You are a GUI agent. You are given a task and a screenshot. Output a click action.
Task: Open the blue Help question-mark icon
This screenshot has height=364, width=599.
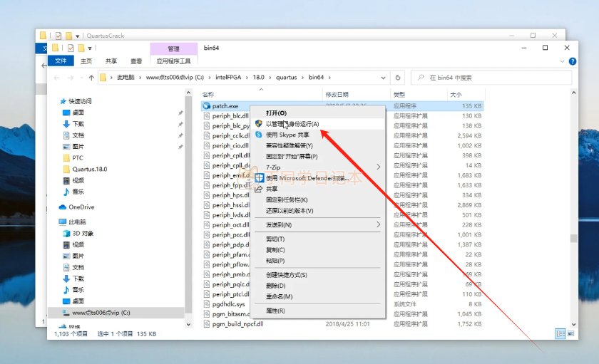(571, 61)
